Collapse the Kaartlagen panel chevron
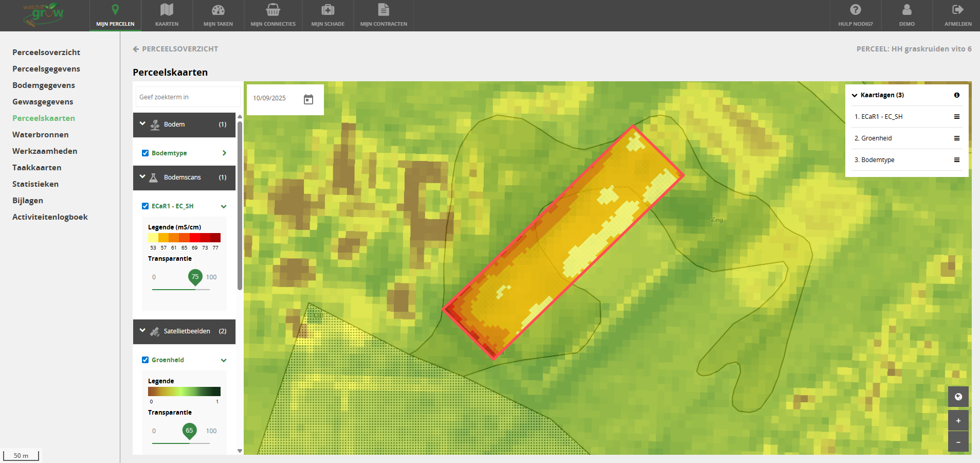 click(855, 95)
